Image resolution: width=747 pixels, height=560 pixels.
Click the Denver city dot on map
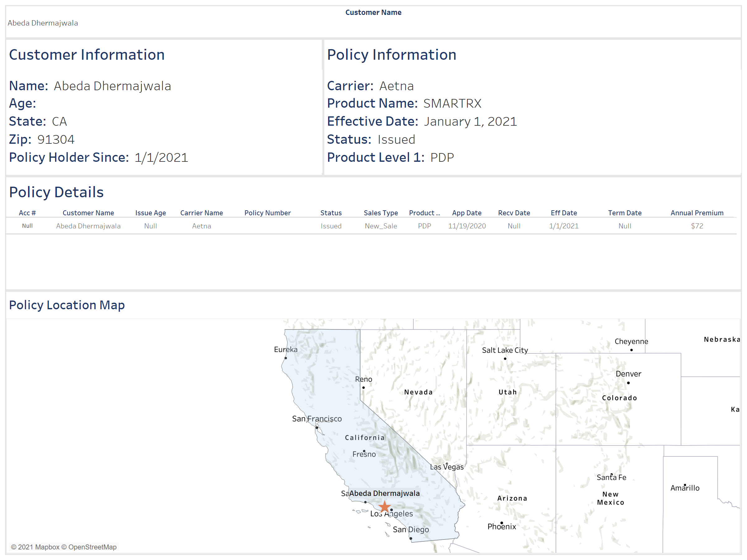628,383
